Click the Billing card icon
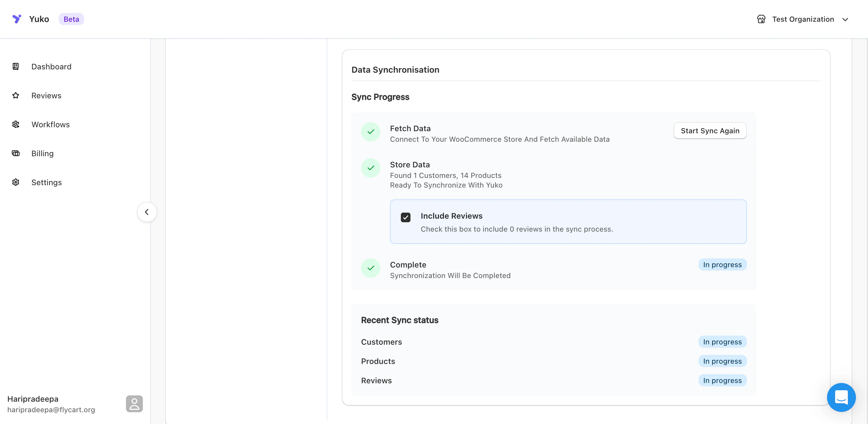The height and width of the screenshot is (424, 868). 15,153
